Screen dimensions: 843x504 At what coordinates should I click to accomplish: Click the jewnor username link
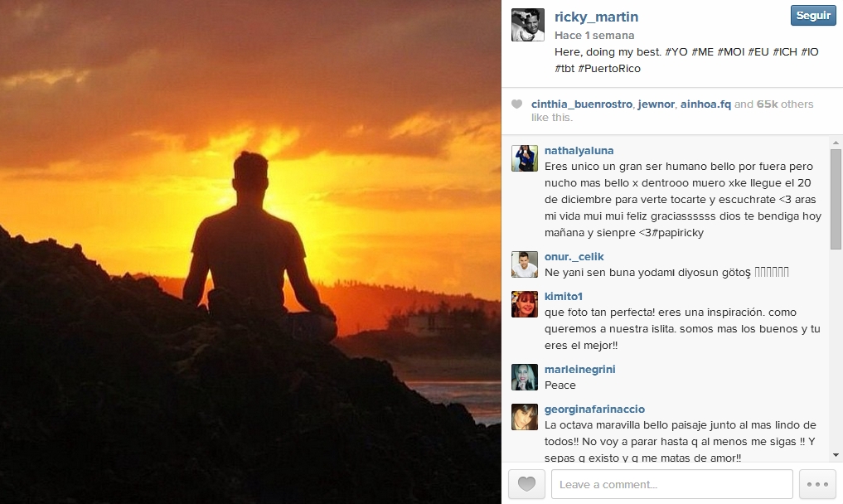coord(656,104)
